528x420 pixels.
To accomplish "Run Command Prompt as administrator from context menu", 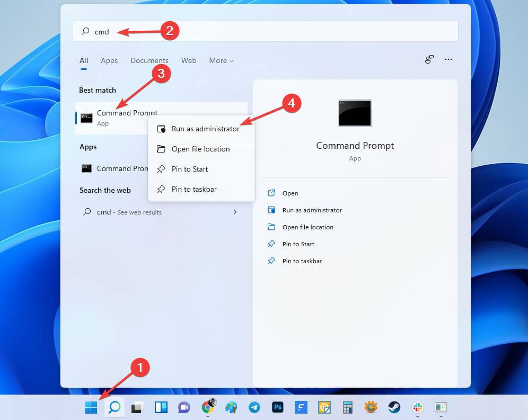I will pyautogui.click(x=205, y=128).
